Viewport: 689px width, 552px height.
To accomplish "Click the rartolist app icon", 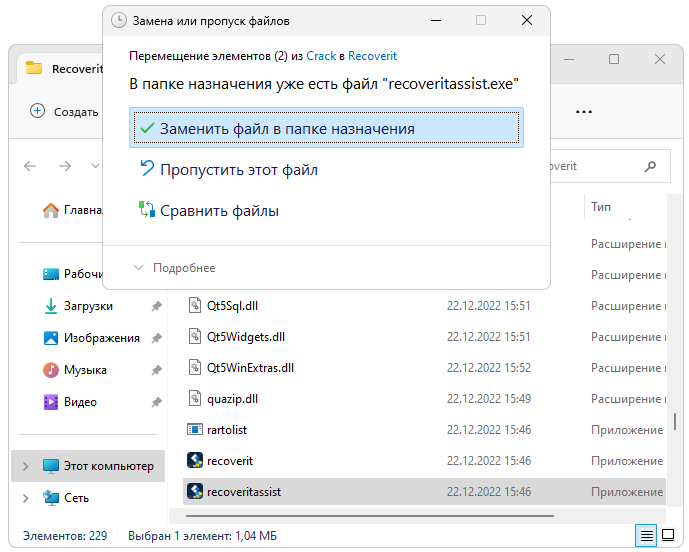I will (195, 429).
